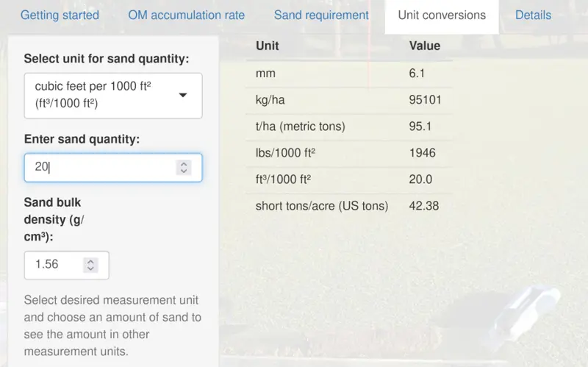Open the sand quantity unit dropdown
Image resolution: width=588 pixels, height=367 pixels.
[113, 96]
